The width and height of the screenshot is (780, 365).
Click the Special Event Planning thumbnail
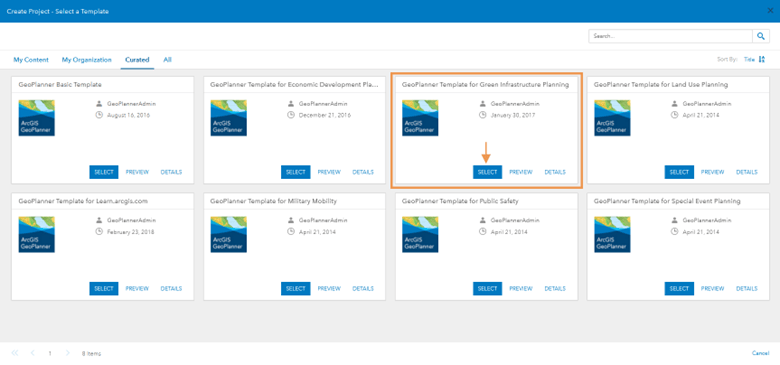click(x=612, y=234)
